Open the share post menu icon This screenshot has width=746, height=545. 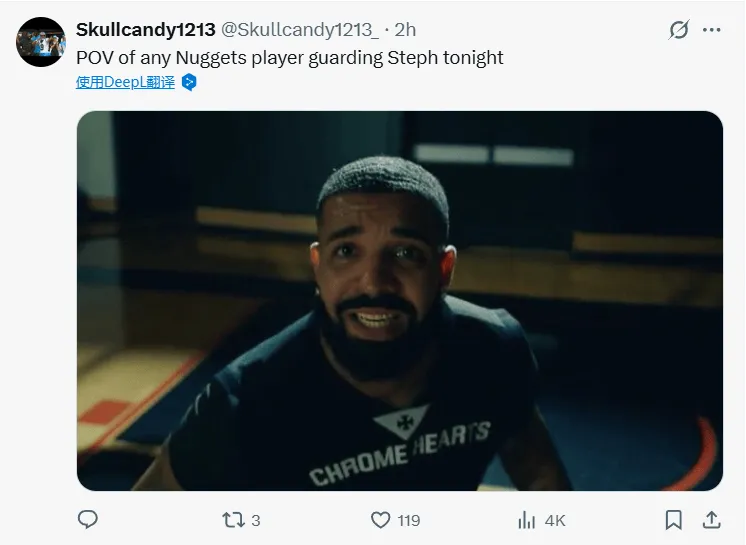point(712,520)
